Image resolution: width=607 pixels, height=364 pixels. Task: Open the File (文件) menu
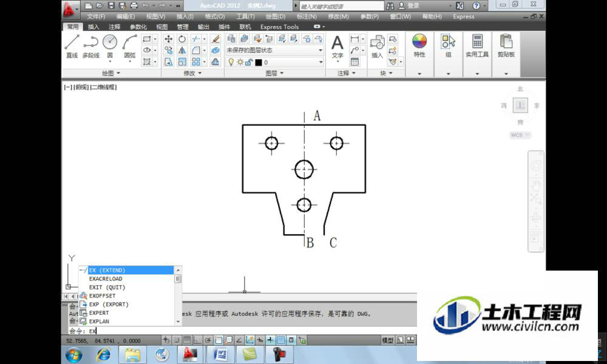coord(96,16)
